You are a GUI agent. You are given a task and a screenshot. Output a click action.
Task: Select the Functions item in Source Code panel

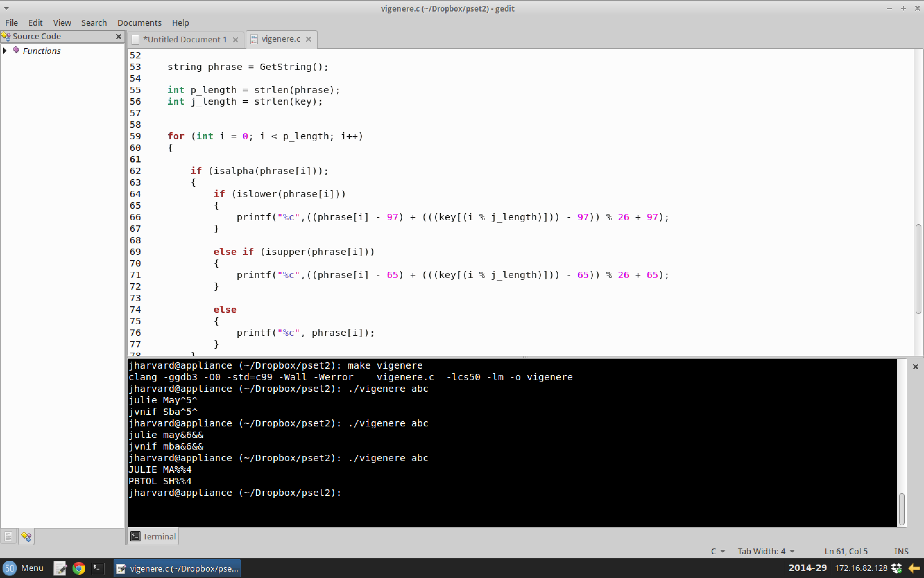tap(42, 51)
